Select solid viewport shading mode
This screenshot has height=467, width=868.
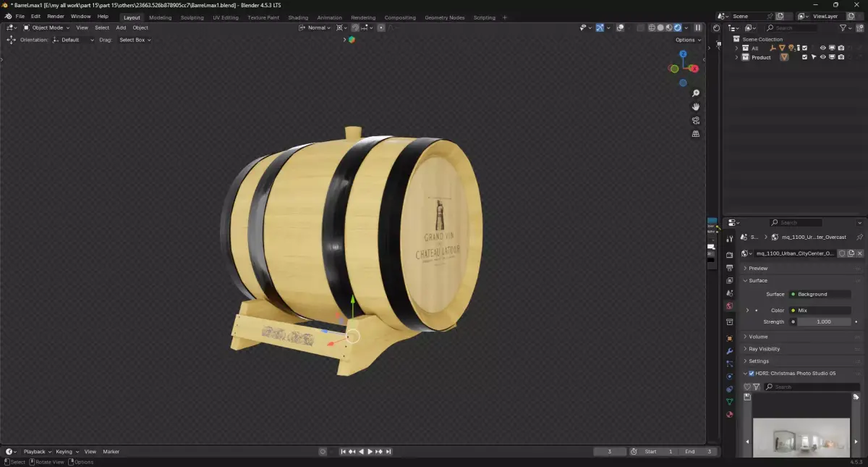(x=660, y=28)
